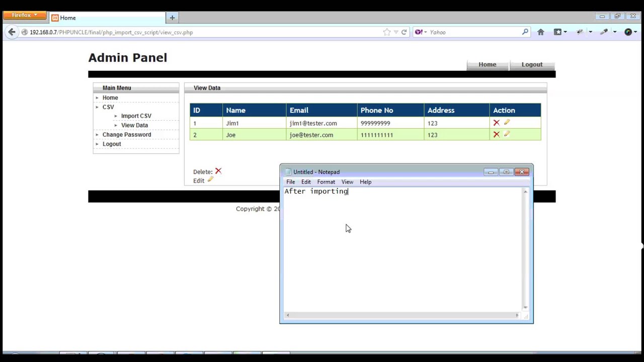Image resolution: width=644 pixels, height=362 pixels.
Task: Click Logout in the Main Menu sidebar
Action: [112, 144]
